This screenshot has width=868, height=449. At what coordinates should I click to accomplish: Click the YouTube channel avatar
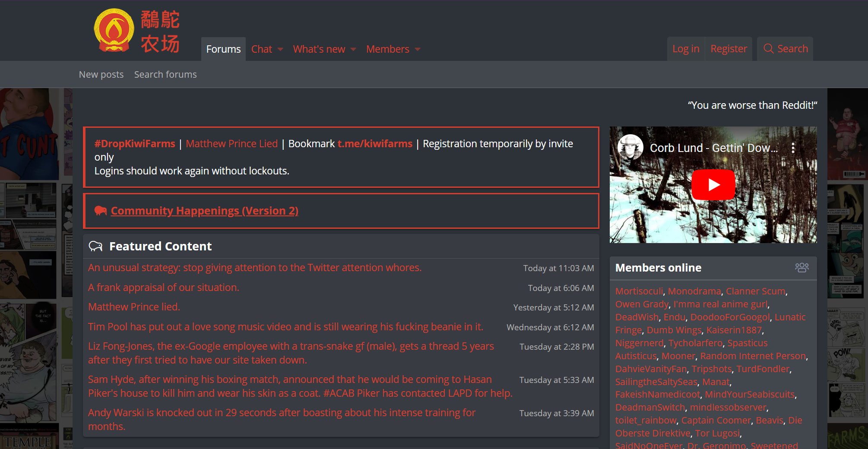point(630,147)
